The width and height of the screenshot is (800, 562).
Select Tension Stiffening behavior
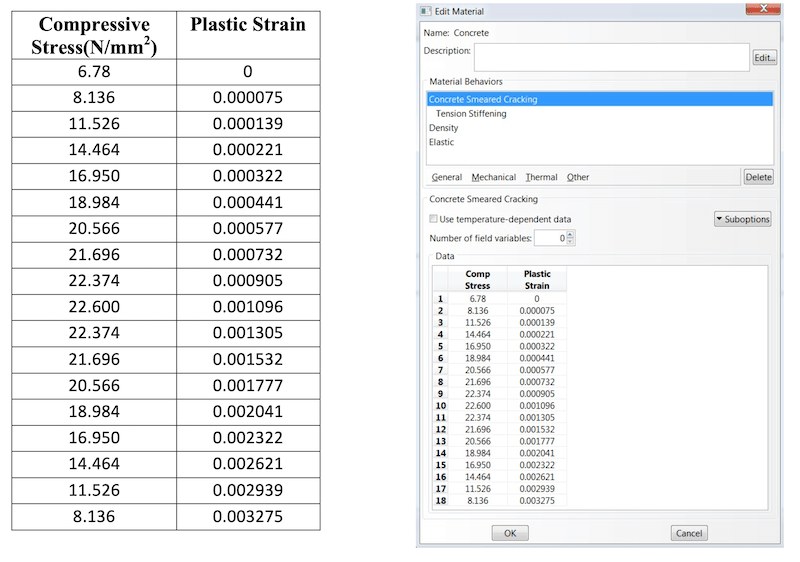click(x=471, y=114)
